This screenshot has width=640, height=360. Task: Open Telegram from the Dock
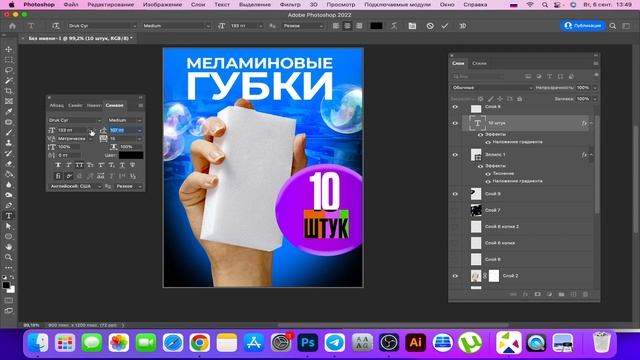click(335, 342)
